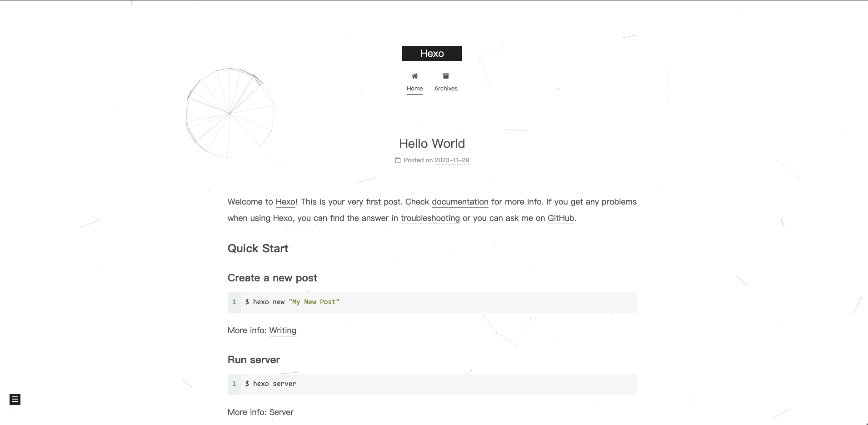Click the Hexo site title banner

tap(432, 53)
